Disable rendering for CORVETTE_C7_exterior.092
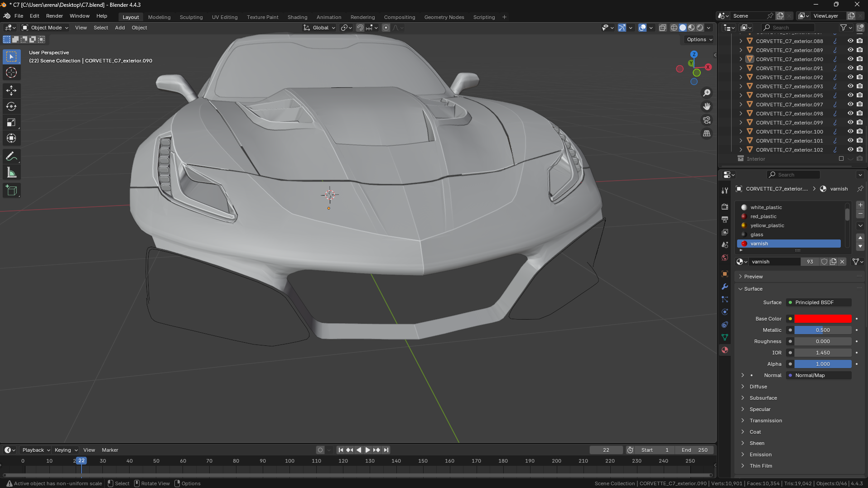 coord(859,77)
